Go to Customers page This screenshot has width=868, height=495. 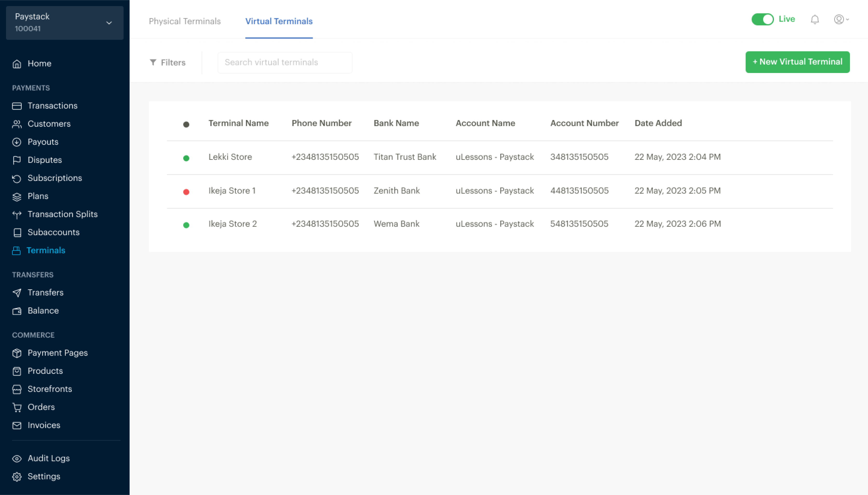pyautogui.click(x=49, y=124)
